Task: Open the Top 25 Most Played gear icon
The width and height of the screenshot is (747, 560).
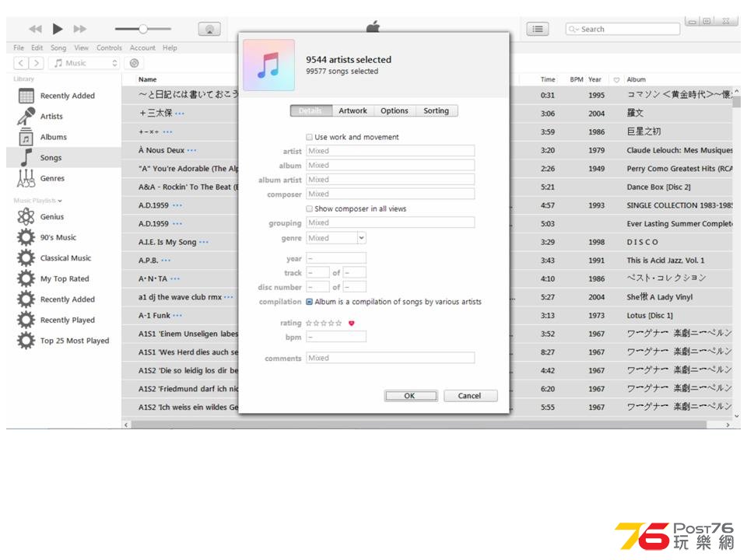Action: (x=26, y=341)
